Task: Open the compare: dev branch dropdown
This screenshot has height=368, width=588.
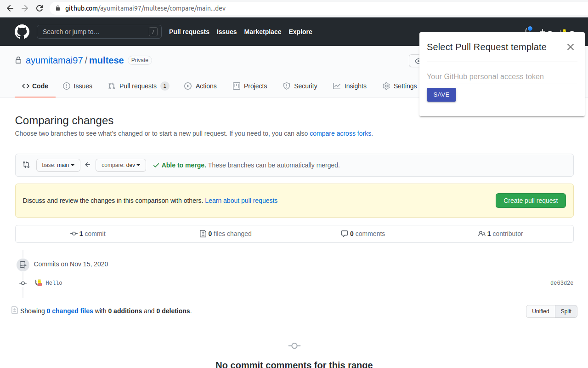Action: point(121,165)
